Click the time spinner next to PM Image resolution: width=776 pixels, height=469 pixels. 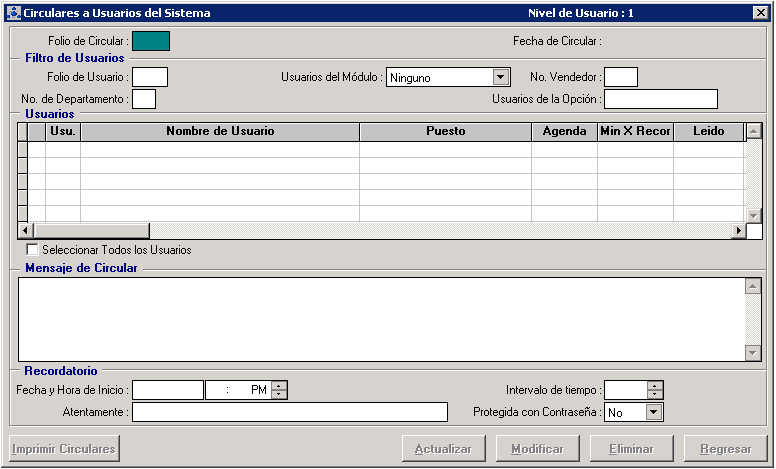click(x=279, y=390)
